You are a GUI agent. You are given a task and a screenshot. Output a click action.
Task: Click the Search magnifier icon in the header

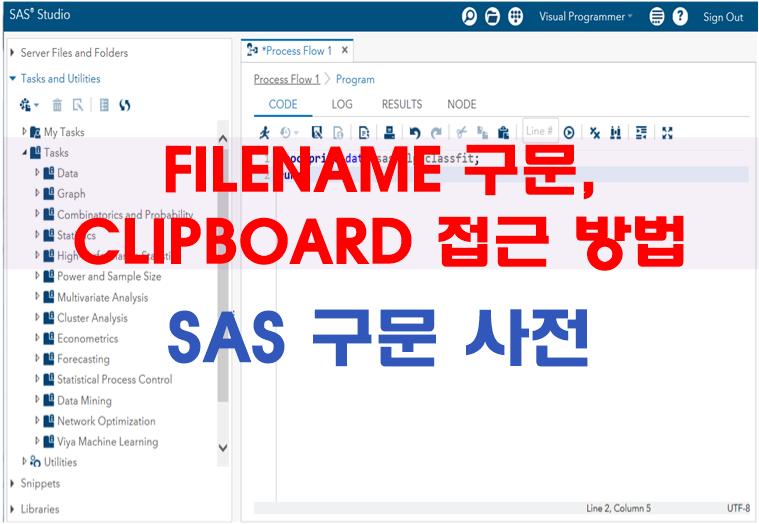click(469, 16)
